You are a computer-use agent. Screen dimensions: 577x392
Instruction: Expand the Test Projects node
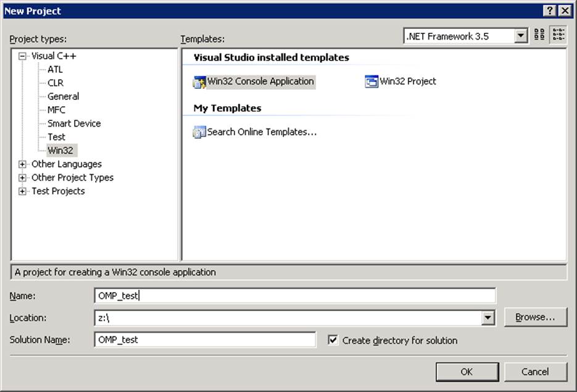(x=22, y=191)
